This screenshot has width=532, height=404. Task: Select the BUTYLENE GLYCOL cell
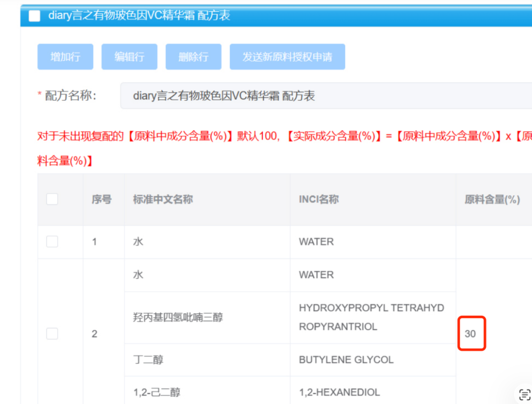(373, 360)
